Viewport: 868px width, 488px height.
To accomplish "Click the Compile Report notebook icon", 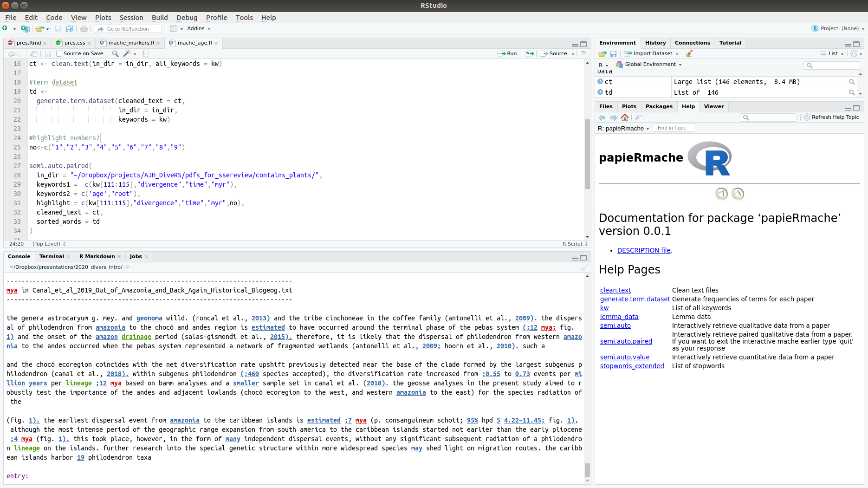I will coord(146,54).
